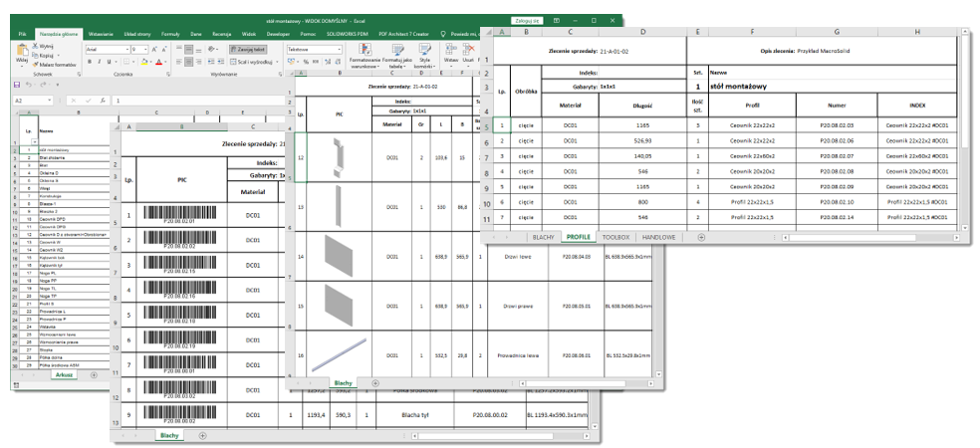980x448 pixels.
Task: Toggle bold formatting
Action: coord(89,62)
